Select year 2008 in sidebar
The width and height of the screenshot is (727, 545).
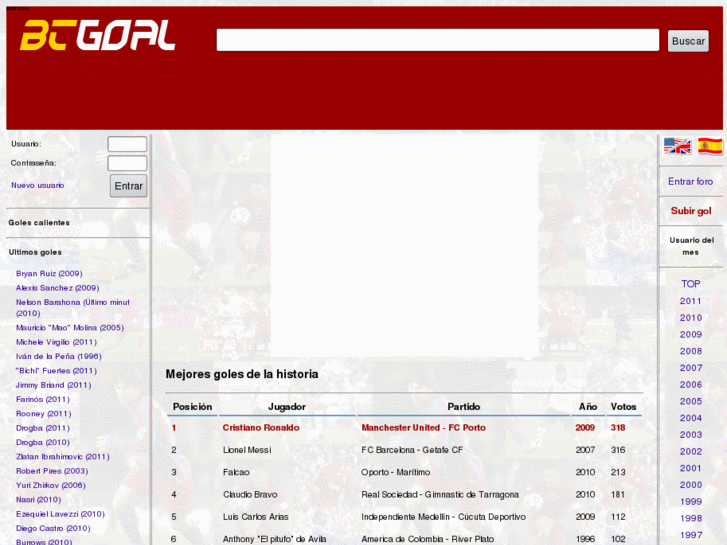point(691,351)
